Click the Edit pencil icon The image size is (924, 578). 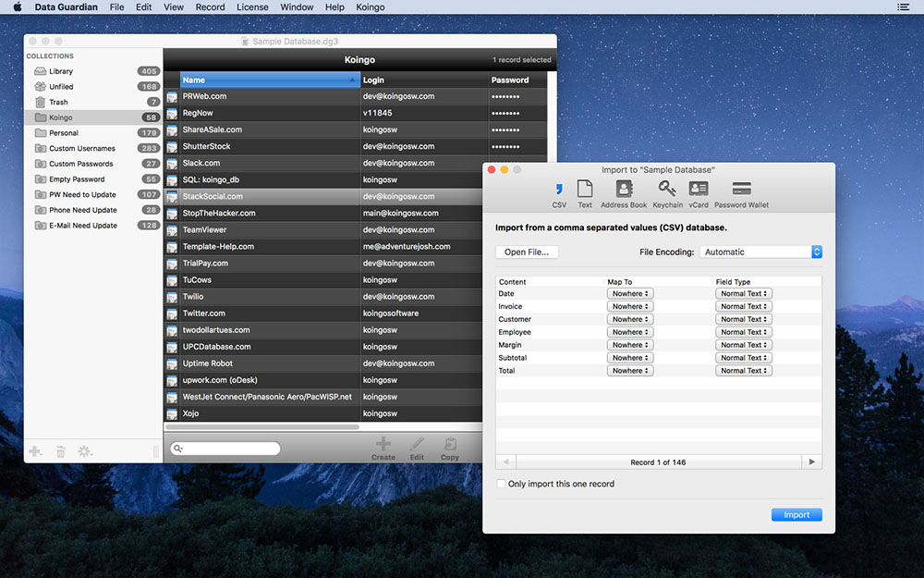coord(417,444)
